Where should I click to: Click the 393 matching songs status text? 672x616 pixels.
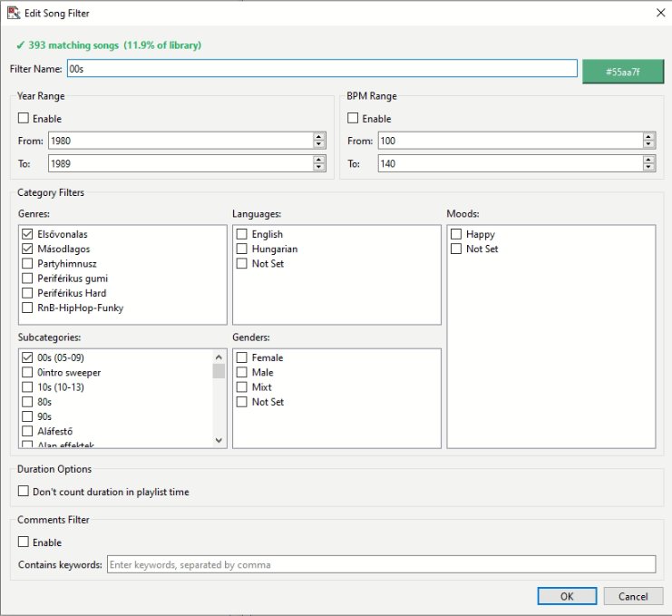click(109, 45)
